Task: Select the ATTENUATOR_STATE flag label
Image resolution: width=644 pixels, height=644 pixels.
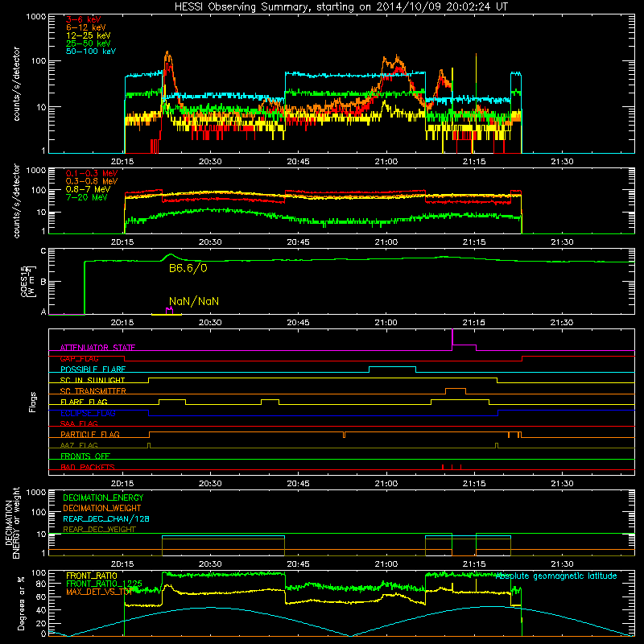Action: click(x=97, y=348)
